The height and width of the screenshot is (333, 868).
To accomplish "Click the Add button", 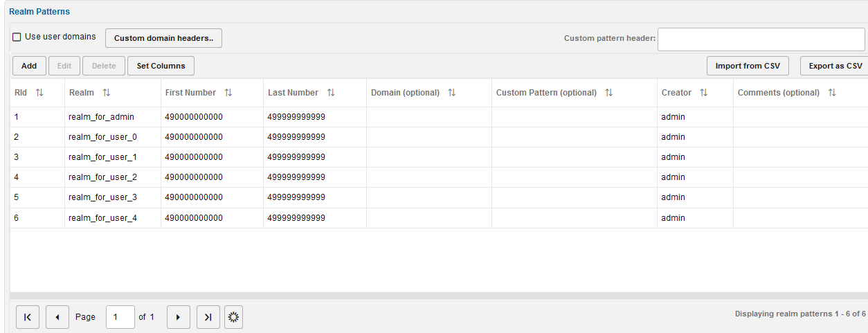I will [x=29, y=66].
